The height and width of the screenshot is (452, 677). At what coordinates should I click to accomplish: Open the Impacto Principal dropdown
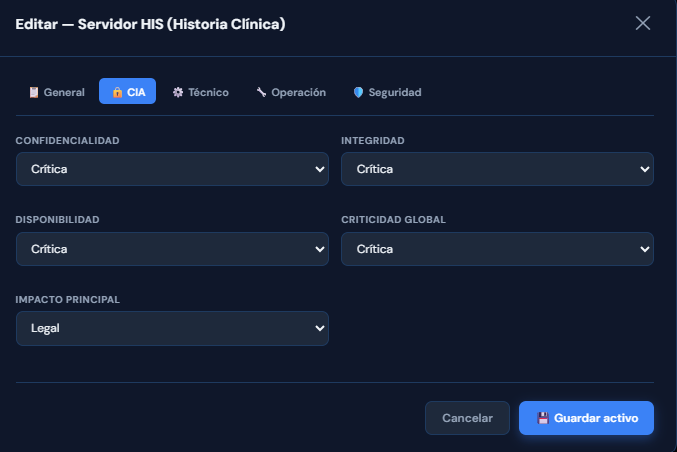point(172,329)
